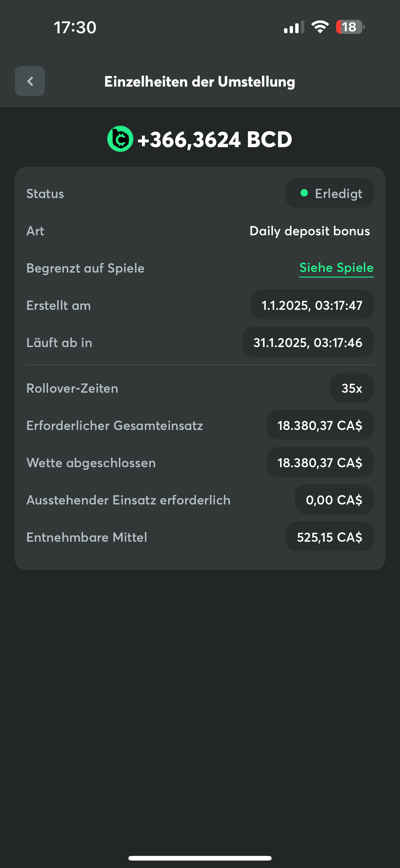This screenshot has height=868, width=400.
Task: Tap the Erledigt status badge
Action: 329,193
